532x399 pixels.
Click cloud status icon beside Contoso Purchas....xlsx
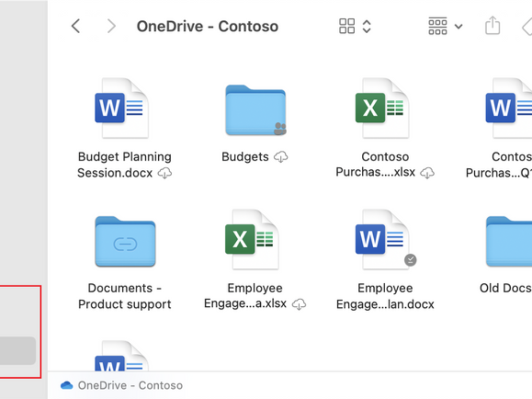(427, 173)
